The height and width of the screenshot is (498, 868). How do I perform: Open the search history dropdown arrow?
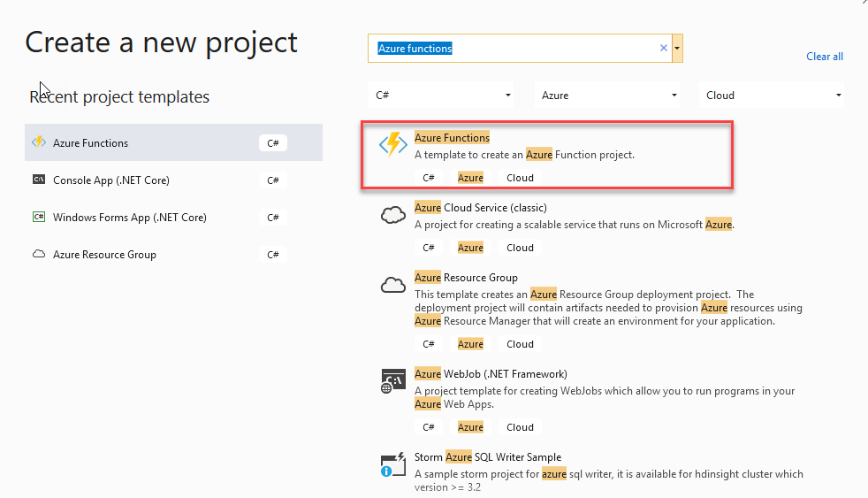(x=677, y=48)
